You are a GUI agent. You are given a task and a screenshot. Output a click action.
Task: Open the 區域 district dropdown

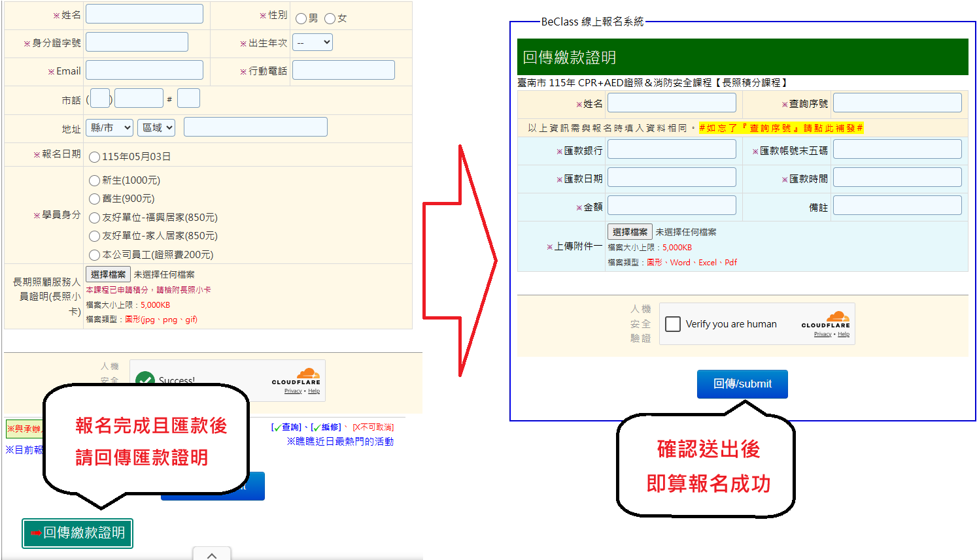click(x=156, y=127)
